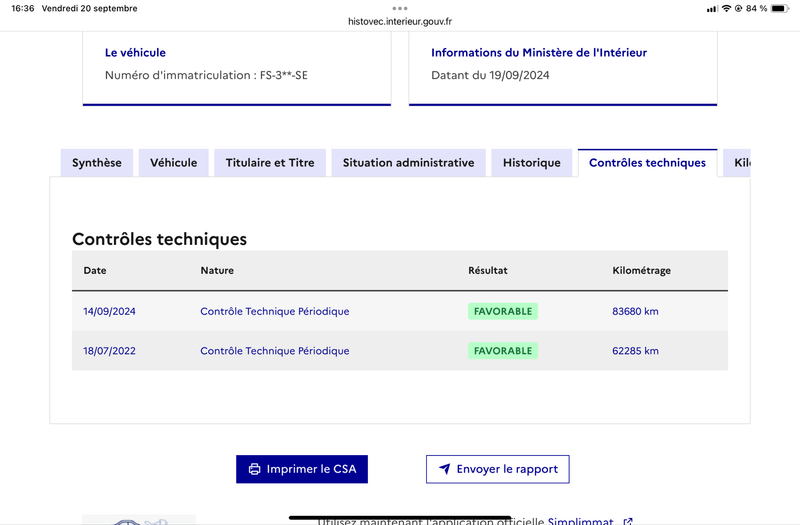Click the Contrôles techniques section heading

(159, 239)
